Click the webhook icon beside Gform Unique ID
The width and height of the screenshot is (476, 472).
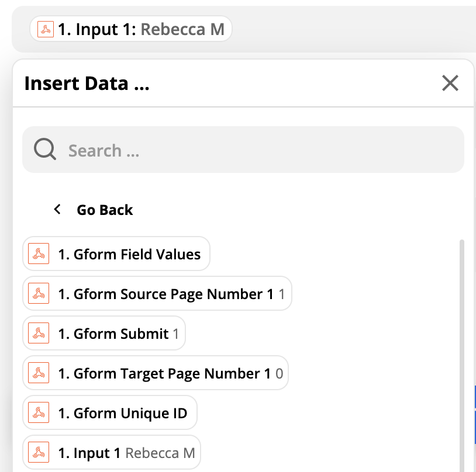coord(39,412)
